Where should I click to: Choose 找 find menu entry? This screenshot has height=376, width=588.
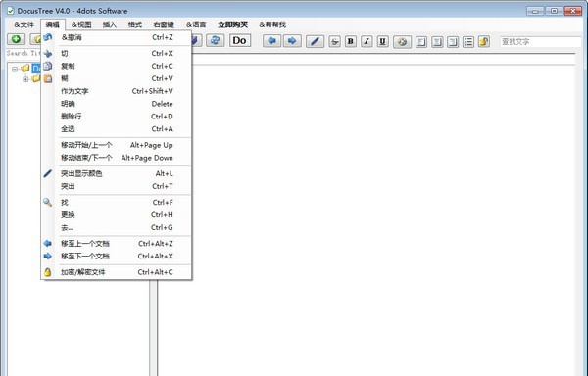point(117,203)
